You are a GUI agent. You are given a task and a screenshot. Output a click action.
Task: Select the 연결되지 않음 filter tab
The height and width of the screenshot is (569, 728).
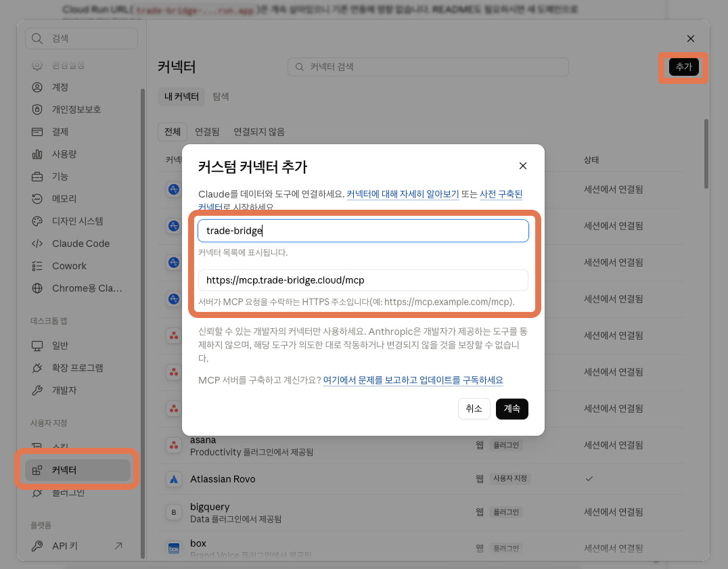(259, 132)
